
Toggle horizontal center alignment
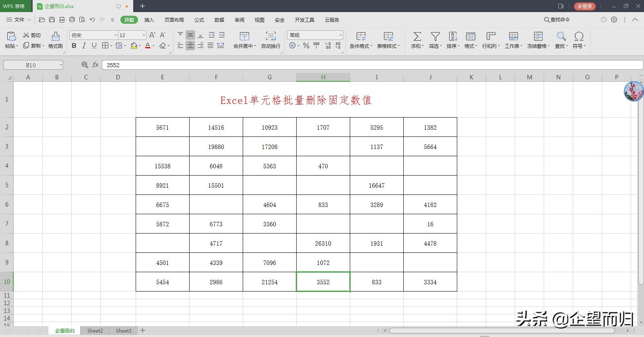(190, 46)
